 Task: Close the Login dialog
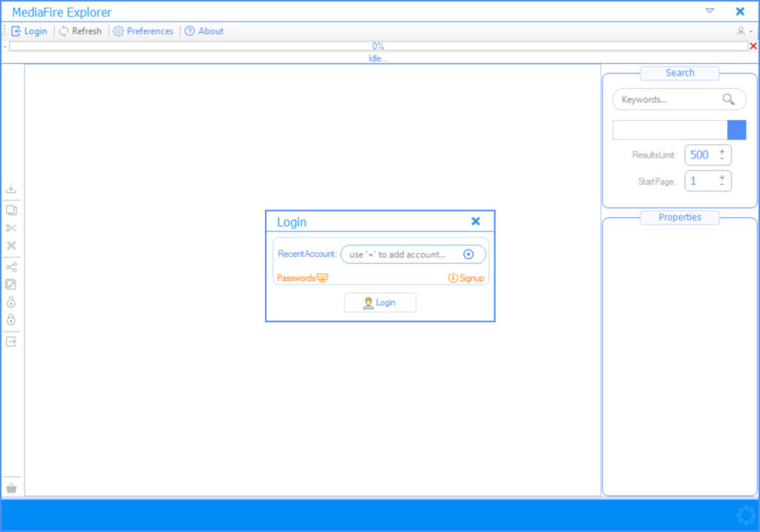click(x=476, y=221)
